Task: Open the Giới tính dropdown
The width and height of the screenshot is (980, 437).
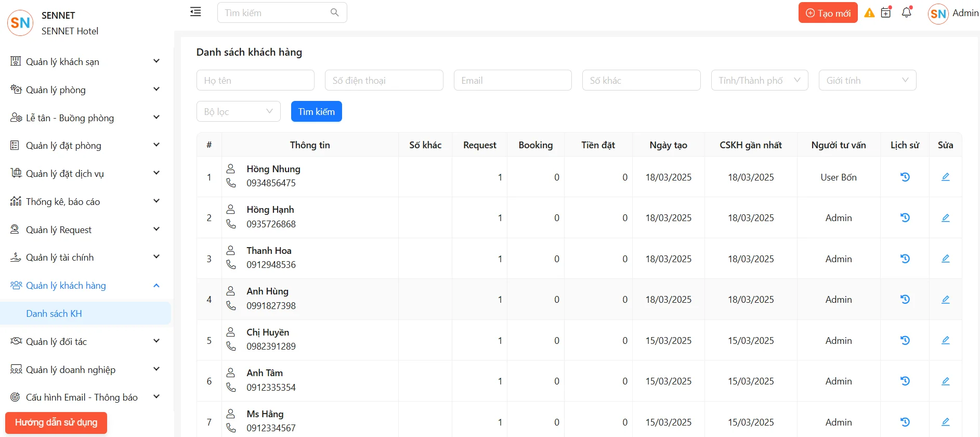Action: coord(867,80)
